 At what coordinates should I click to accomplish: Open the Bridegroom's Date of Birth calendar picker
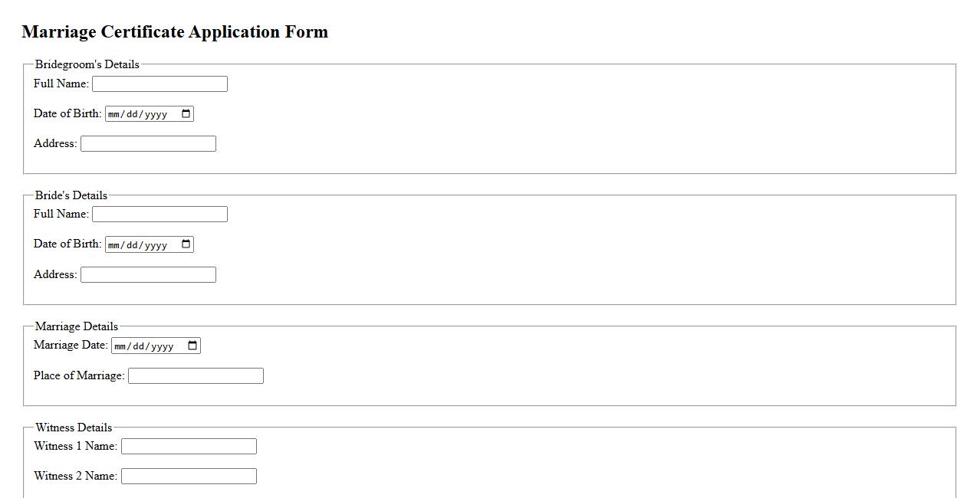coord(186,114)
